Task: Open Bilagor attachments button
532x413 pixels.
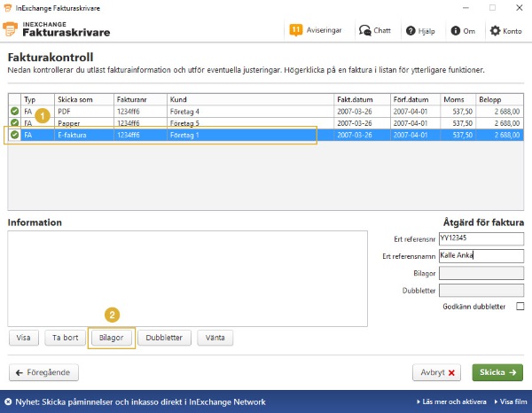Action: 112,338
